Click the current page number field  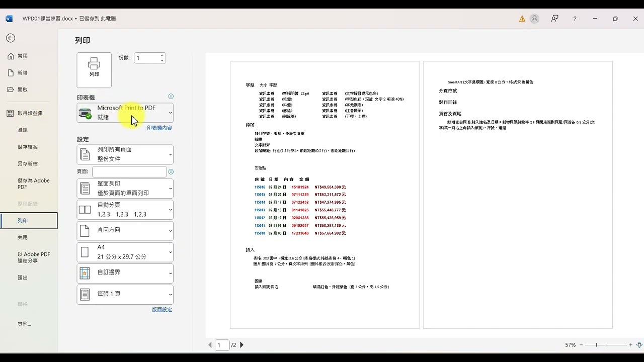pos(222,345)
